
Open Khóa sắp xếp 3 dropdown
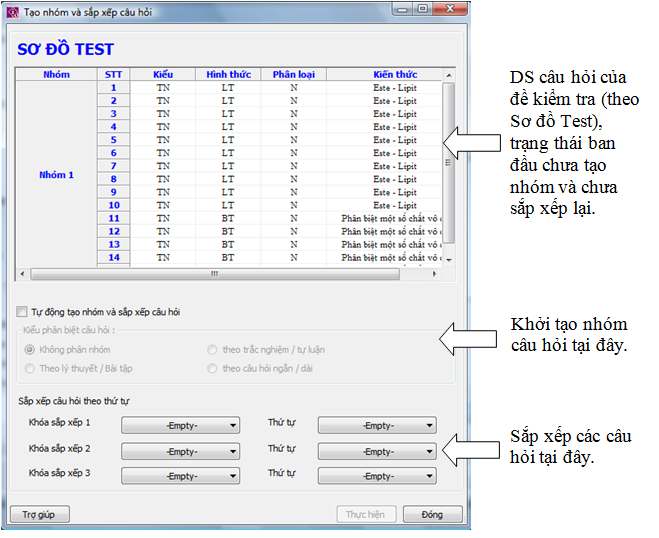(181, 476)
